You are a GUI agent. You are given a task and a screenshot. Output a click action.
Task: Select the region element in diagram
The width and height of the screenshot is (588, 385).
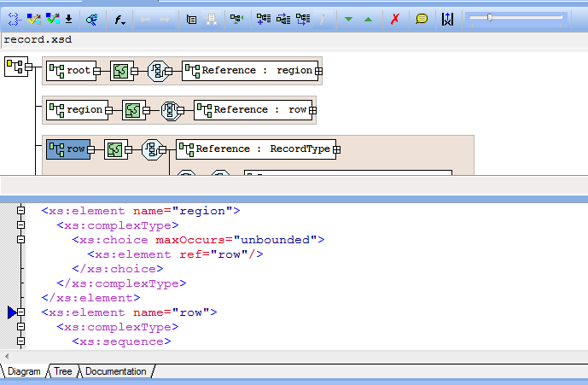77,110
